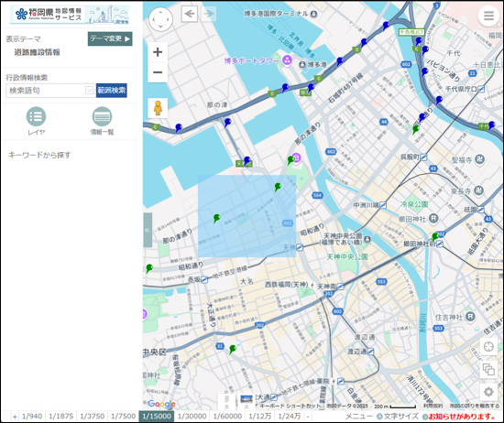Open the メニュー link in footer
The width and height of the screenshot is (504, 423).
(358, 417)
